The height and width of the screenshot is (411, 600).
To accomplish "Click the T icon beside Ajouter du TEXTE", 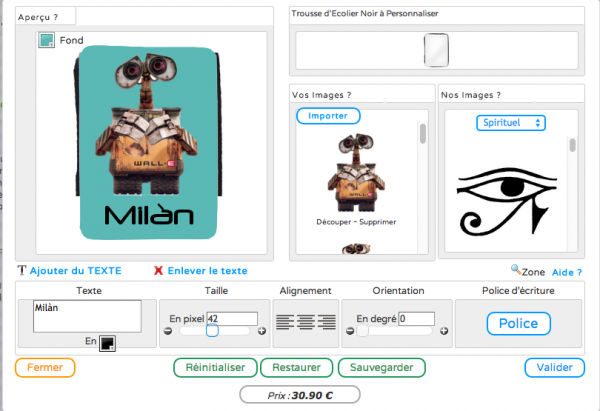I will 22,271.
